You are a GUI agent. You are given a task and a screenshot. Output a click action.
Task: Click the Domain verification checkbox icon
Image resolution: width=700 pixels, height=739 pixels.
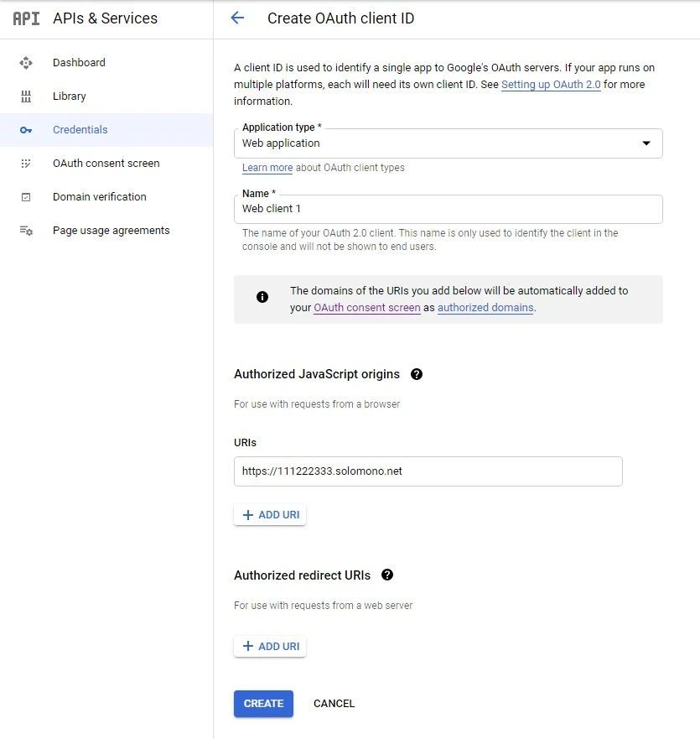coord(26,197)
